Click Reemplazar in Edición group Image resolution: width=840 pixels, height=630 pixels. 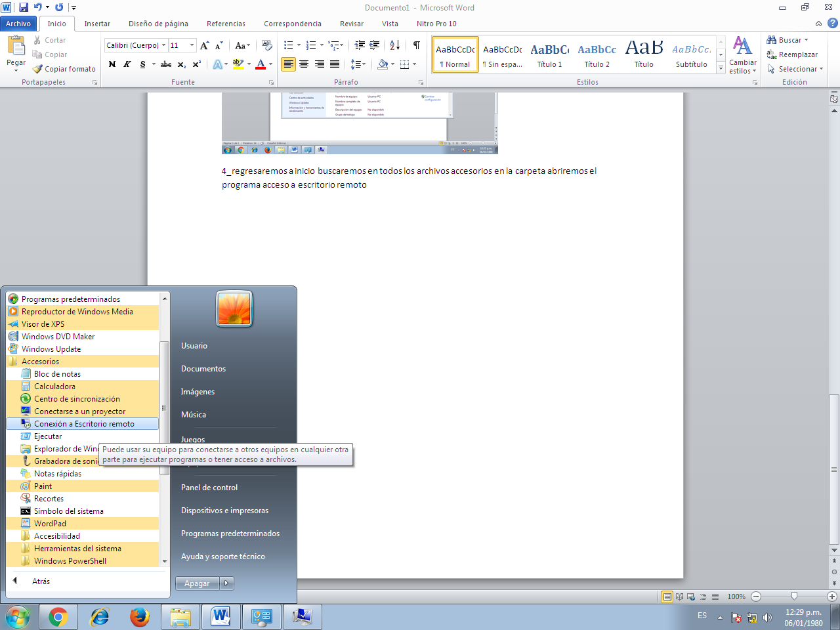[792, 54]
